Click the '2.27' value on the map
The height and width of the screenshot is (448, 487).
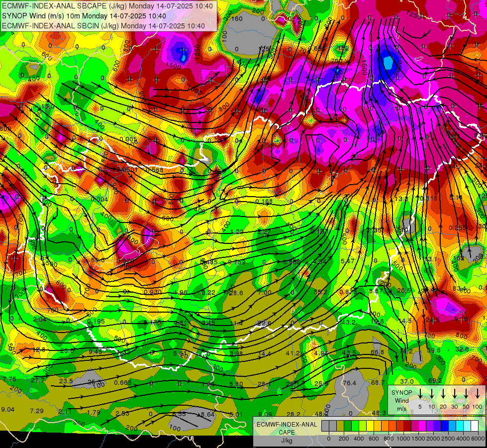[x=264, y=231]
